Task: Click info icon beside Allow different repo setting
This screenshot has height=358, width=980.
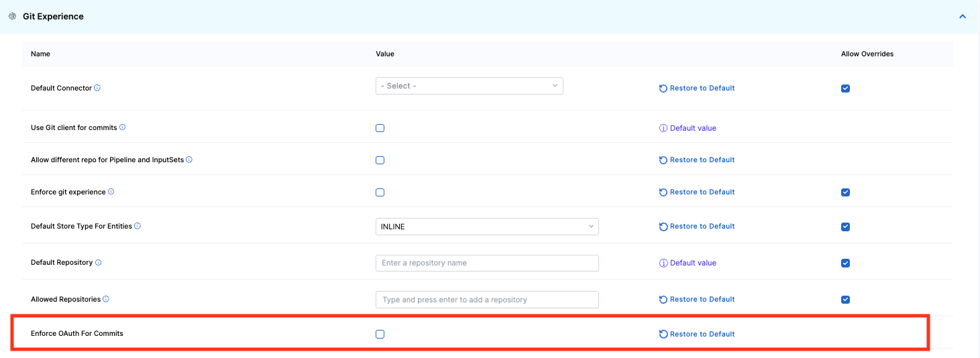Action: [x=189, y=160]
